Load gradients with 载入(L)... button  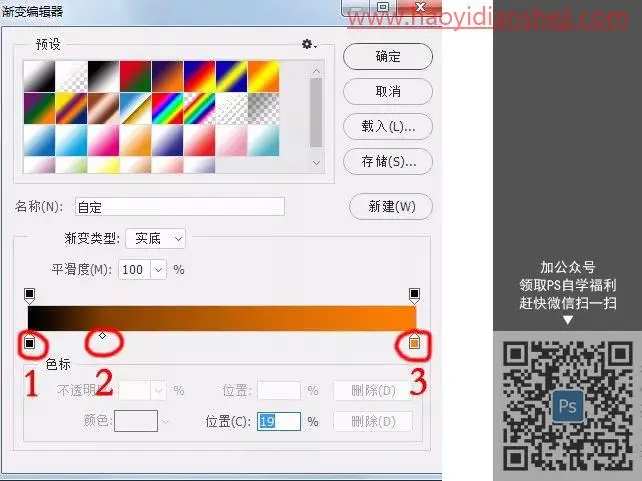(x=388, y=126)
